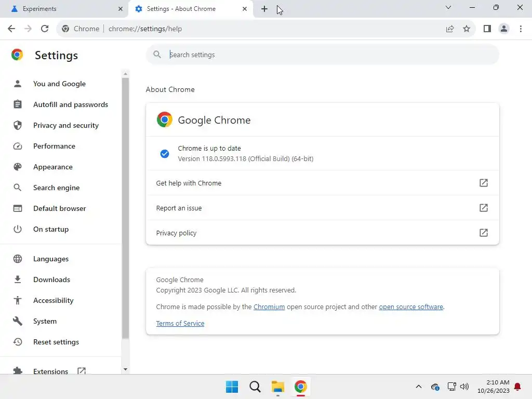This screenshot has height=399, width=532.
Task: Open the Windows Start menu
Action: [232, 387]
